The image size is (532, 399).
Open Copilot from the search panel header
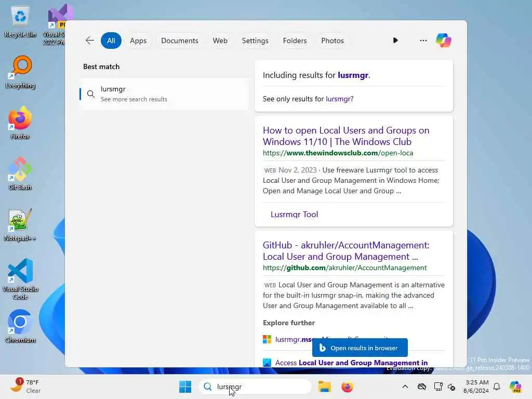pyautogui.click(x=444, y=41)
